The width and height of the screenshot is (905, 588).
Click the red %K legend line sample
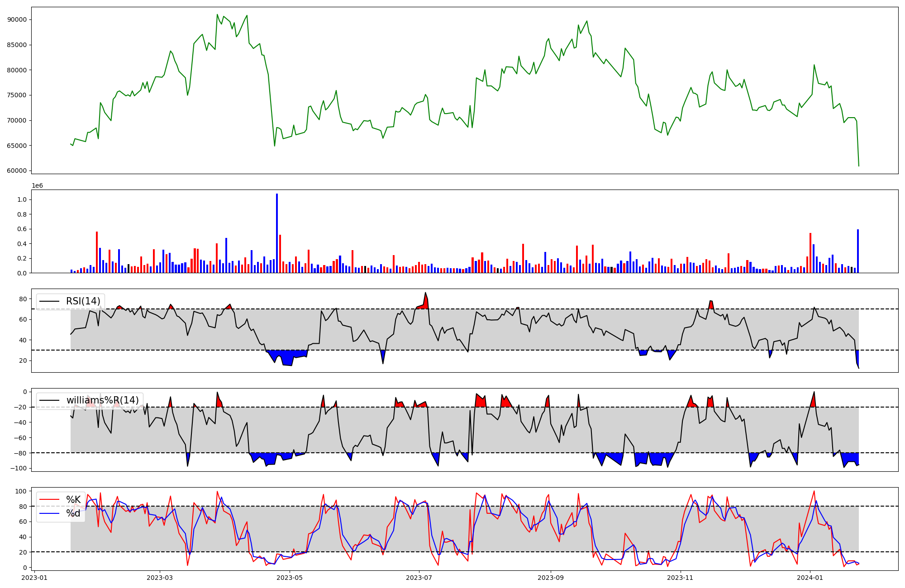click(49, 500)
